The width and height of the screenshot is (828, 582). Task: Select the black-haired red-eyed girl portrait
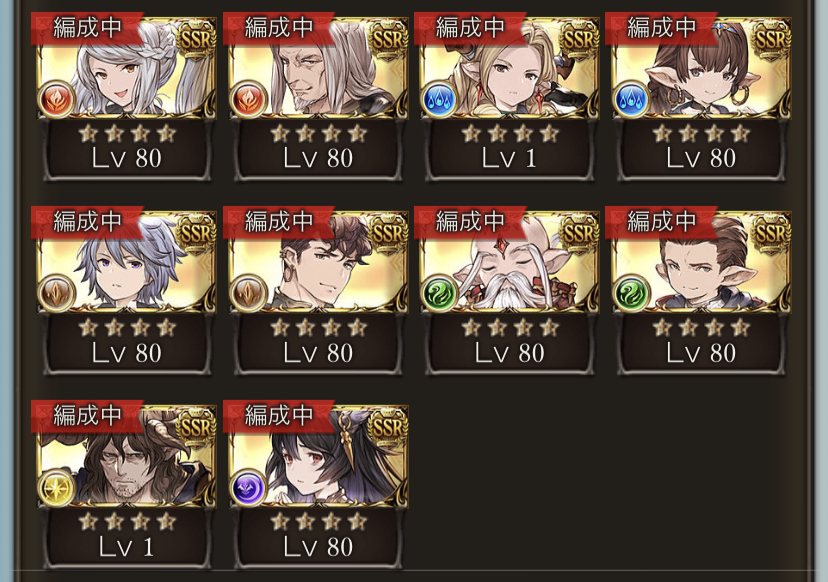click(x=318, y=456)
